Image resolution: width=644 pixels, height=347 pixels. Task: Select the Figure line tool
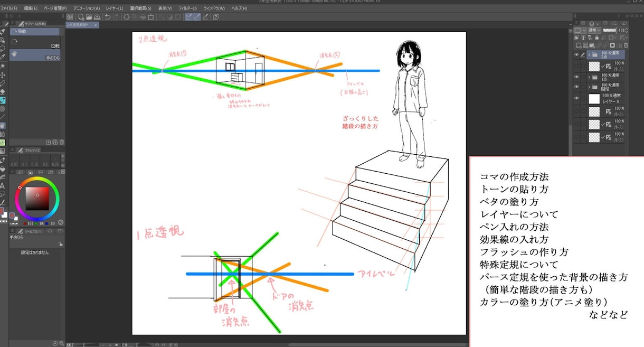pyautogui.click(x=3, y=117)
